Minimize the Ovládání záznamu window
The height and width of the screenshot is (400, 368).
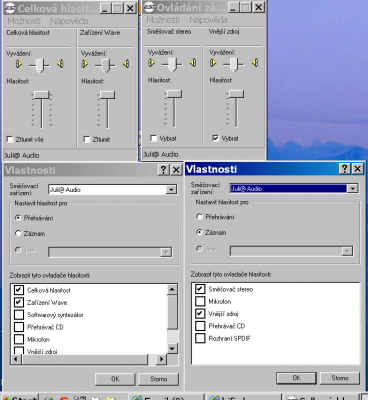pos(234,7)
